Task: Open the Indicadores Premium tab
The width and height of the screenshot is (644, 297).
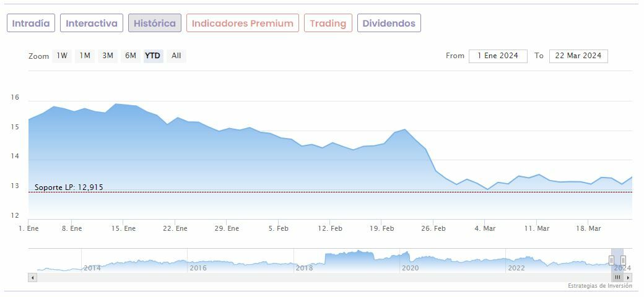Action: coord(243,24)
